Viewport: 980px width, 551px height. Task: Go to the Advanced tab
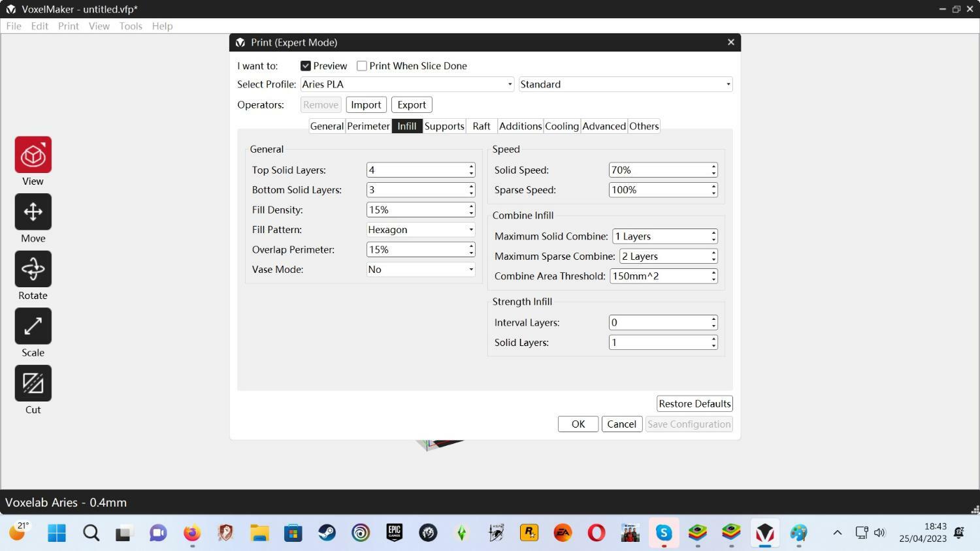604,126
